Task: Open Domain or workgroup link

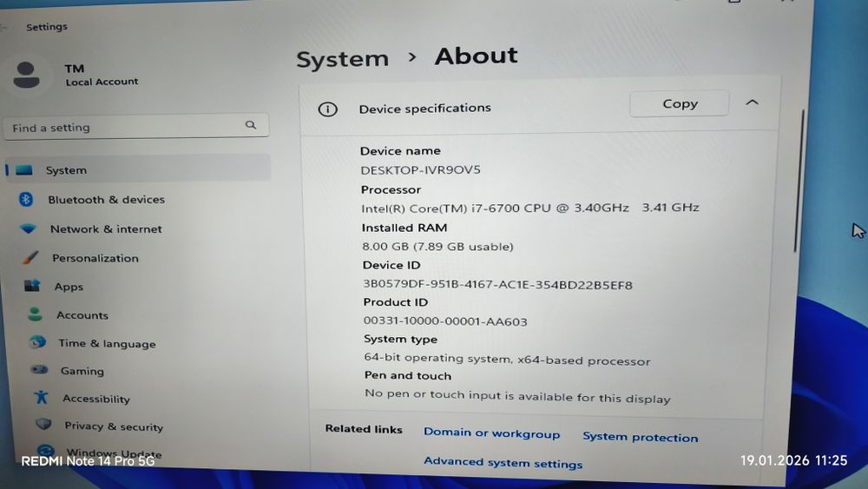Action: (x=491, y=433)
